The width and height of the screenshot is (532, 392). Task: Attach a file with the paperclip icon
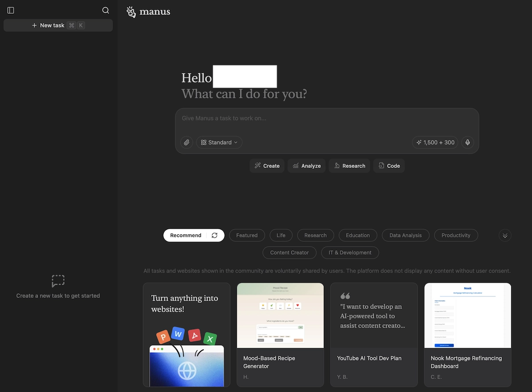tap(187, 143)
